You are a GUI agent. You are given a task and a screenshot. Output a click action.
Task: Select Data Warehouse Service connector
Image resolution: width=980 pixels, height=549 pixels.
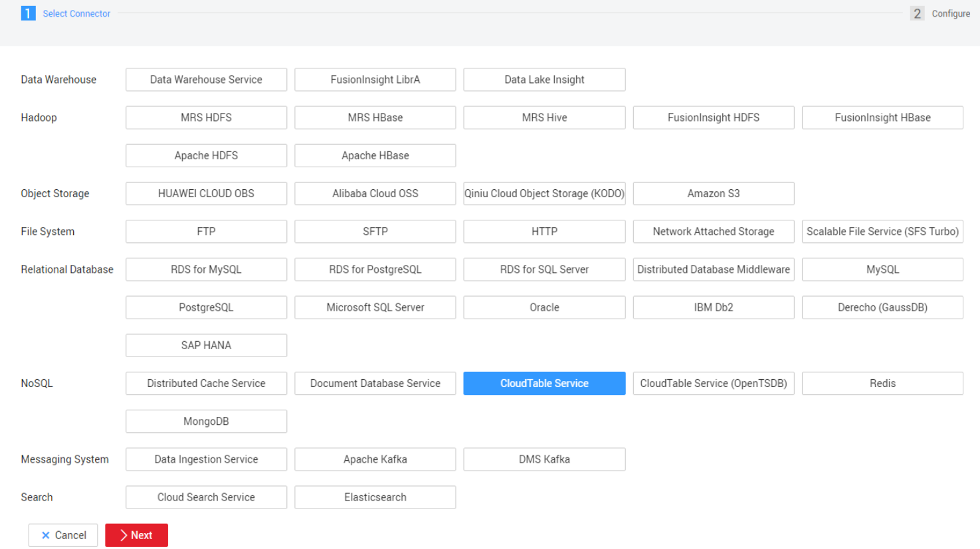(206, 80)
